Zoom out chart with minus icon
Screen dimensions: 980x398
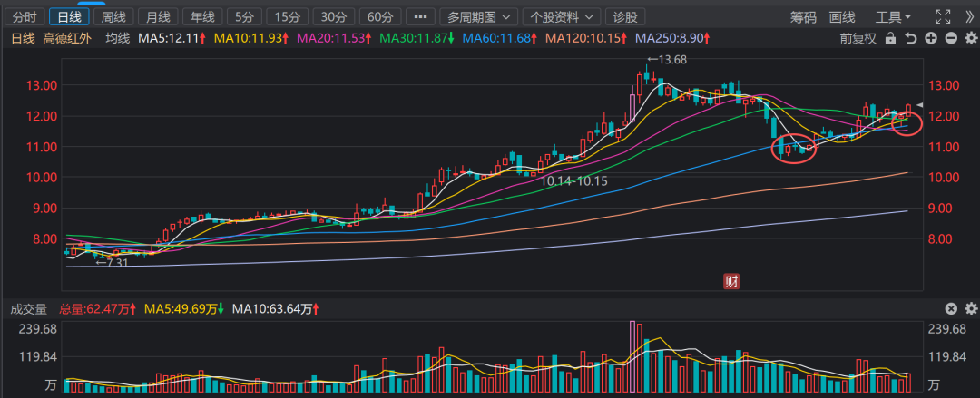[x=950, y=38]
